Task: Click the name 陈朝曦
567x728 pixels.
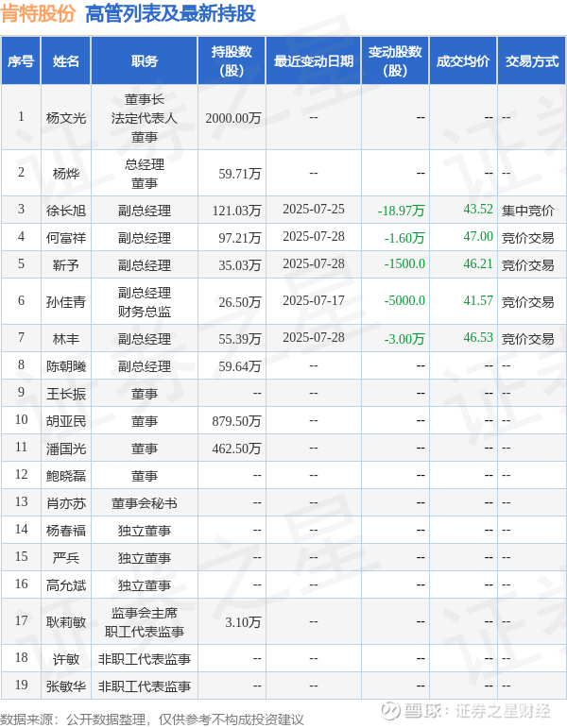Action: pos(66,365)
